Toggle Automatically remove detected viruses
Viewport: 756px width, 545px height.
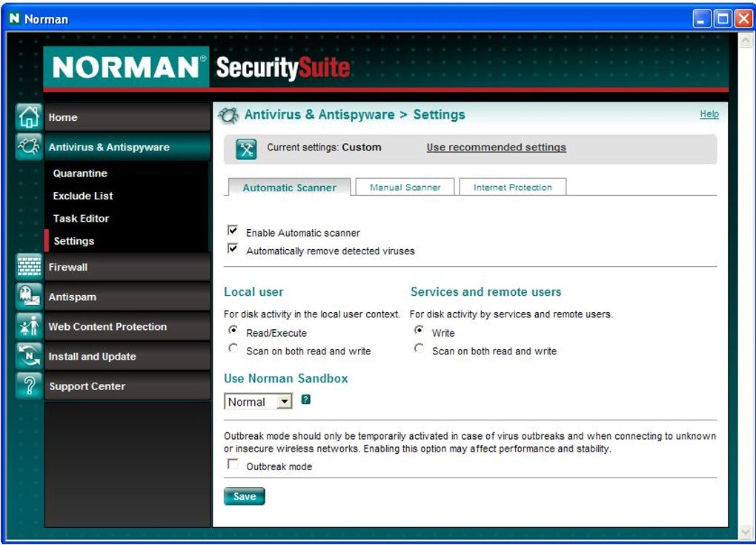click(233, 249)
